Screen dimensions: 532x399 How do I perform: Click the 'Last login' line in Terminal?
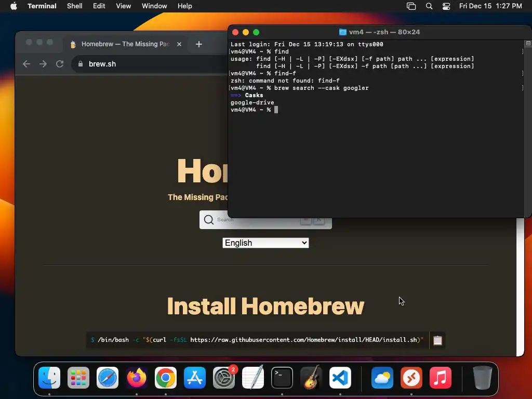click(x=307, y=44)
